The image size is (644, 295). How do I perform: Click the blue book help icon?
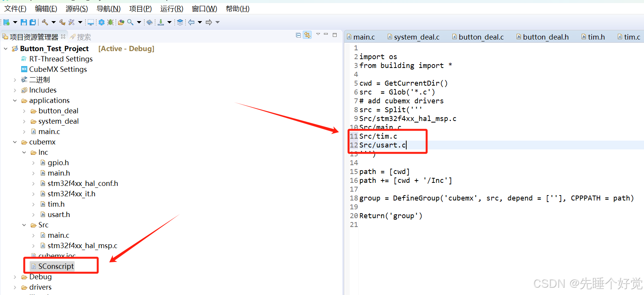coord(150,22)
